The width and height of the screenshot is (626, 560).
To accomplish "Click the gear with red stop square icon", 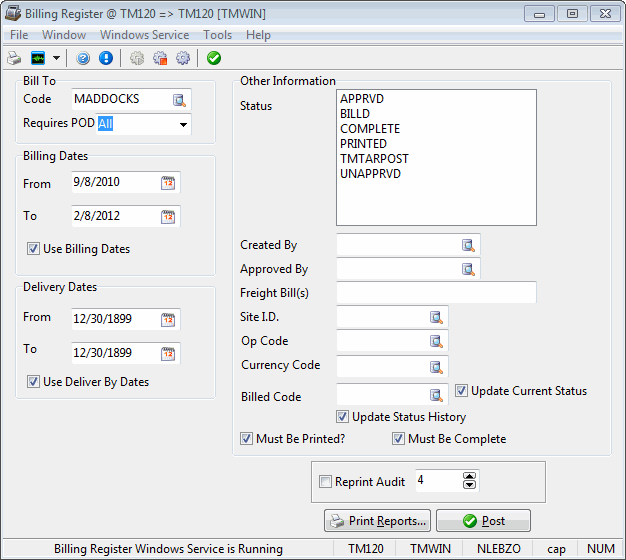I will coord(160,58).
